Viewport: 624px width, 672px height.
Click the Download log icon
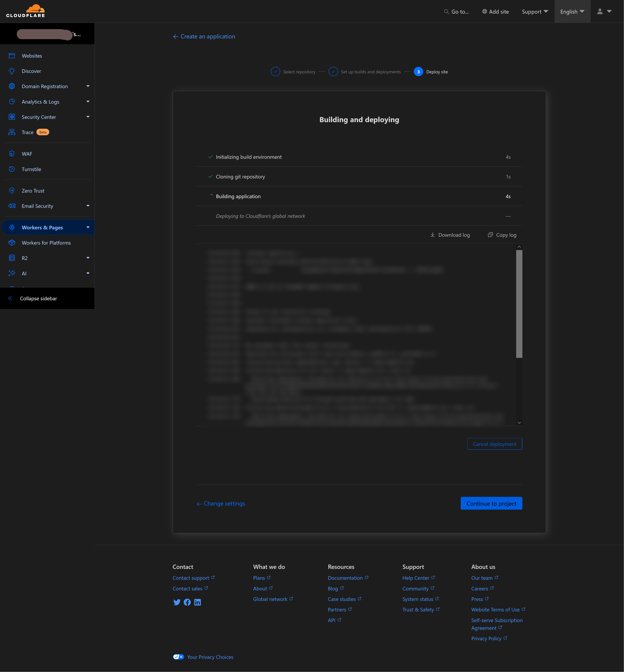(x=432, y=234)
